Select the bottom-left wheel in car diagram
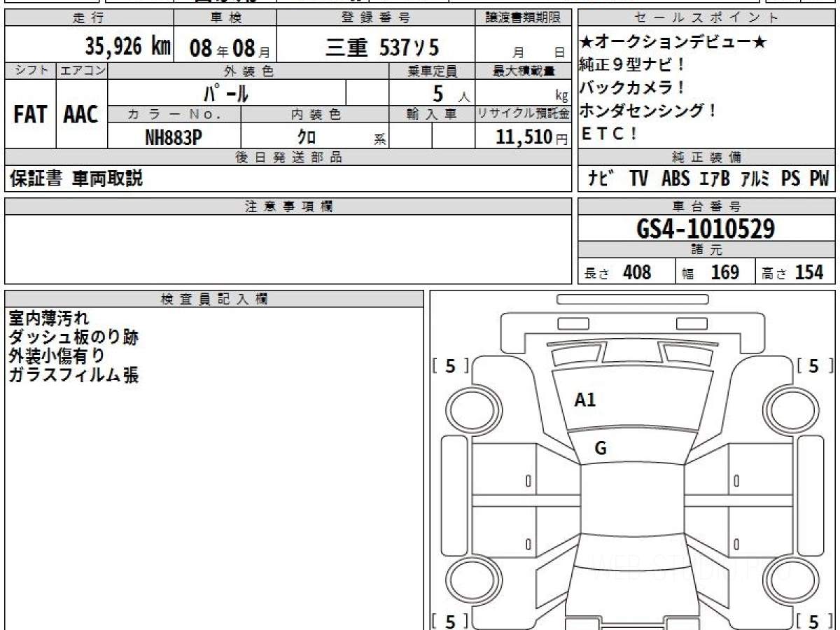This screenshot has height=630, width=840. 468,580
